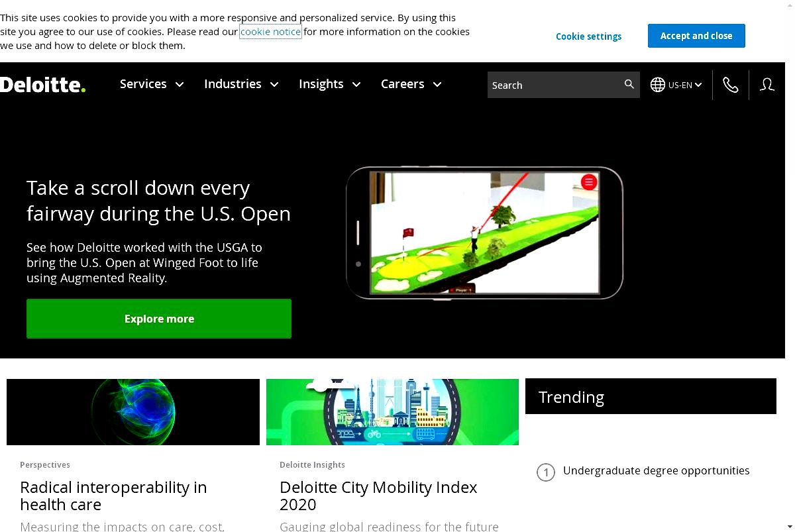
Task: Expand the Industries menu chevron
Action: click(274, 85)
